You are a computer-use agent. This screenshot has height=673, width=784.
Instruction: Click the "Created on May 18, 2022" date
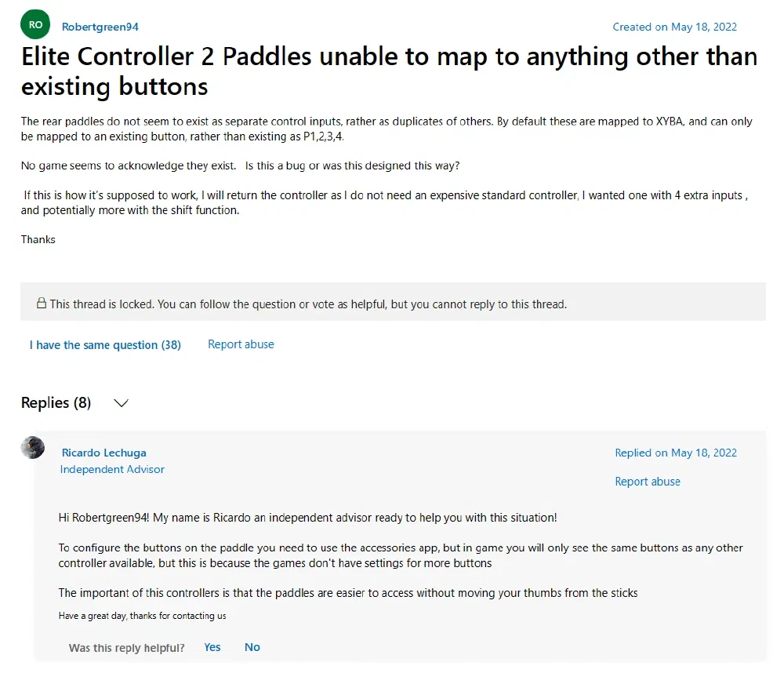[674, 27]
